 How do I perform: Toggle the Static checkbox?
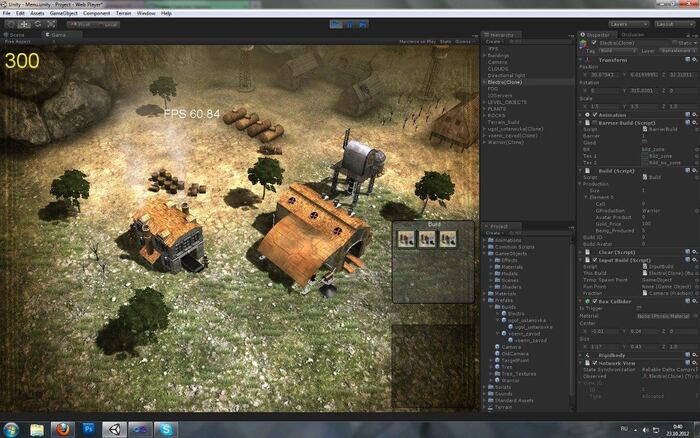(675, 43)
